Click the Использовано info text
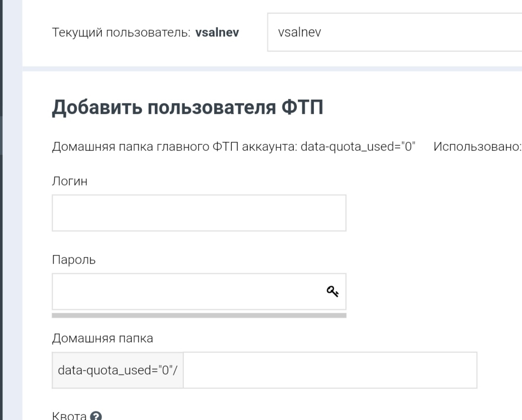Viewport: 522px width, 420px height. pyautogui.click(x=478, y=147)
